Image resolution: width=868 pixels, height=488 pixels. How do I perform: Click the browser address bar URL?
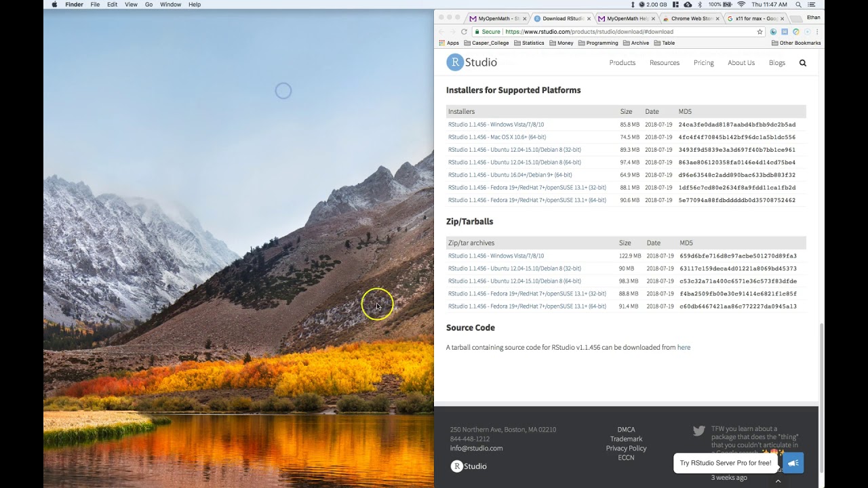[589, 32]
